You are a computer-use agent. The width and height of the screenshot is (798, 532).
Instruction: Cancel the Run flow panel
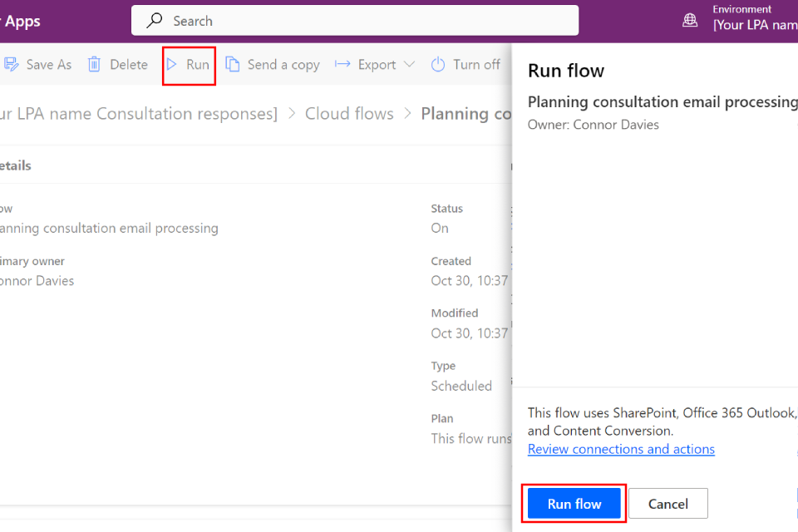[x=667, y=504]
